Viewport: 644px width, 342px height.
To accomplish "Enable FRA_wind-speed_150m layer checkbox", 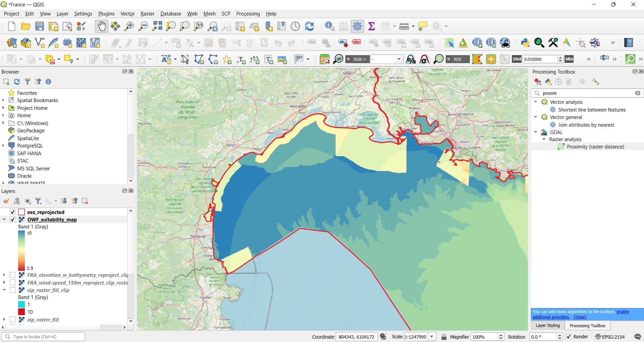I will pyautogui.click(x=13, y=283).
